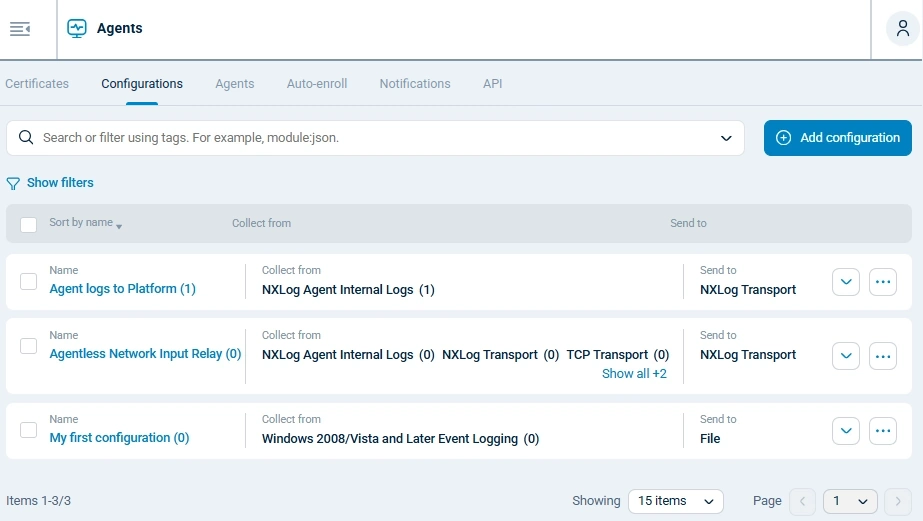Open more options for Agentless Network Input Relay
Screen dimensions: 923x521
click(x=882, y=356)
